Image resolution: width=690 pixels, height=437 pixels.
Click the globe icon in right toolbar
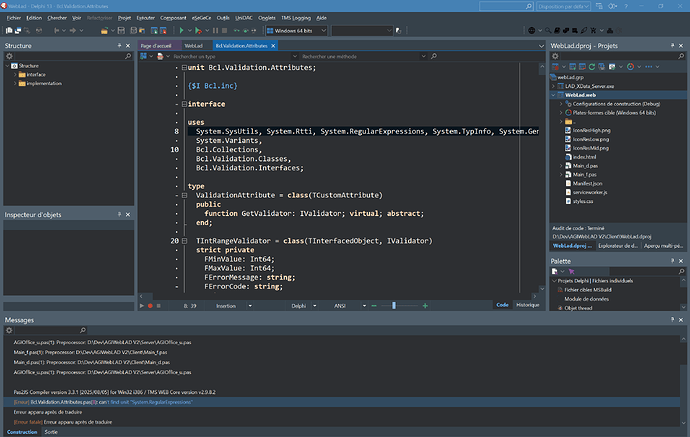(532, 30)
